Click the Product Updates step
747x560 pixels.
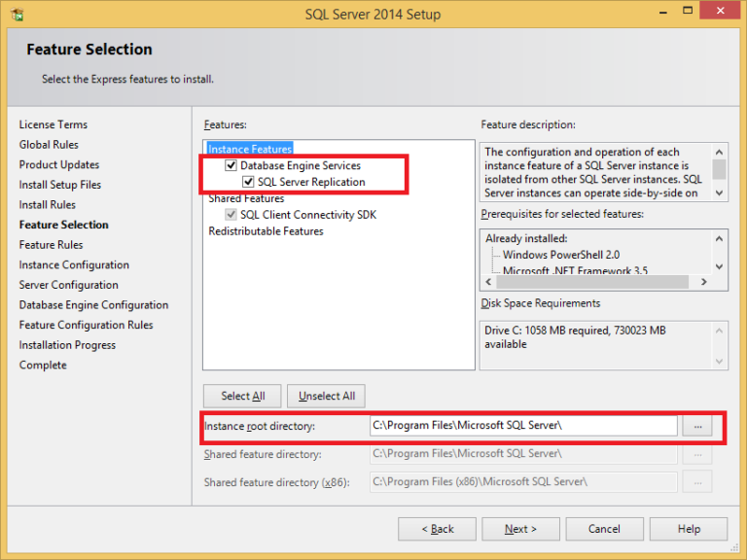coord(59,164)
